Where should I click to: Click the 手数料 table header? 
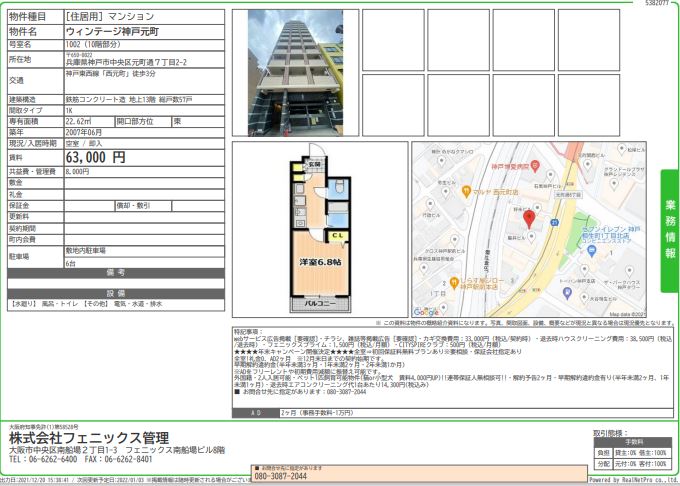[x=634, y=442]
